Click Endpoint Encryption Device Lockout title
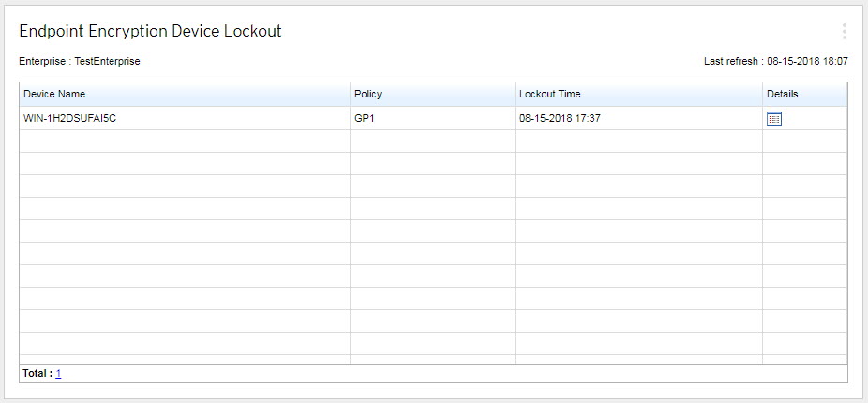This screenshot has height=403, width=868. coord(150,31)
